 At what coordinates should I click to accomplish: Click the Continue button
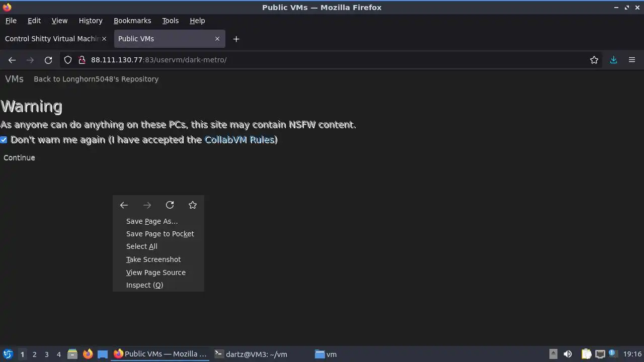click(19, 158)
